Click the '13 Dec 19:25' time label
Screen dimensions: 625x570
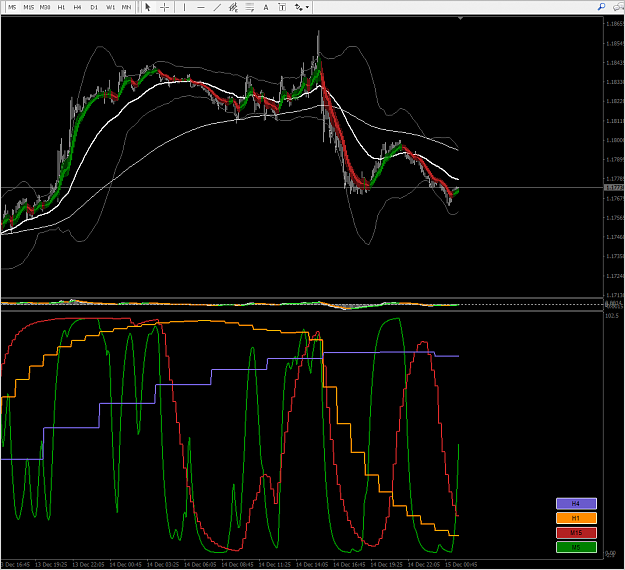click(51, 564)
